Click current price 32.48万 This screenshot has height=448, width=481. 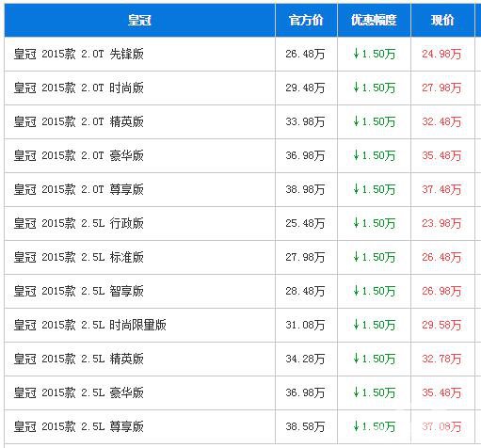441,121
